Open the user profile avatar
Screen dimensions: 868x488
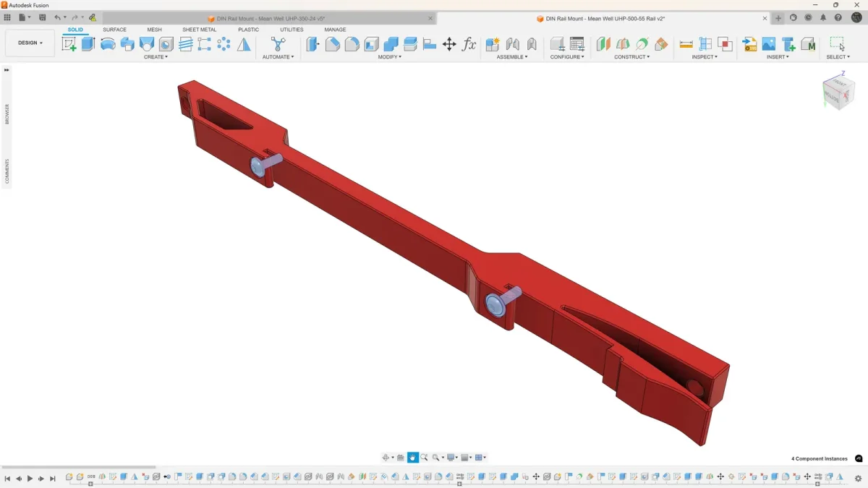point(856,17)
